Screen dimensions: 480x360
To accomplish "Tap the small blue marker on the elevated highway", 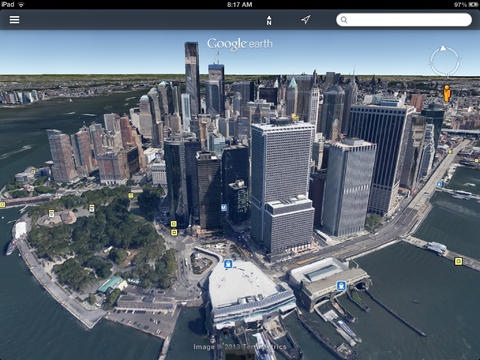I will click(x=440, y=184).
